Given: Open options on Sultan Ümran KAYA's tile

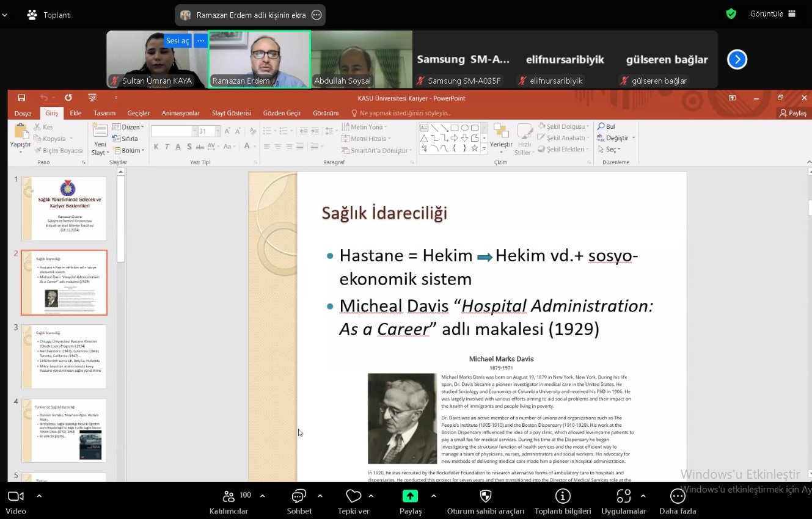Looking at the screenshot, I should 200,41.
